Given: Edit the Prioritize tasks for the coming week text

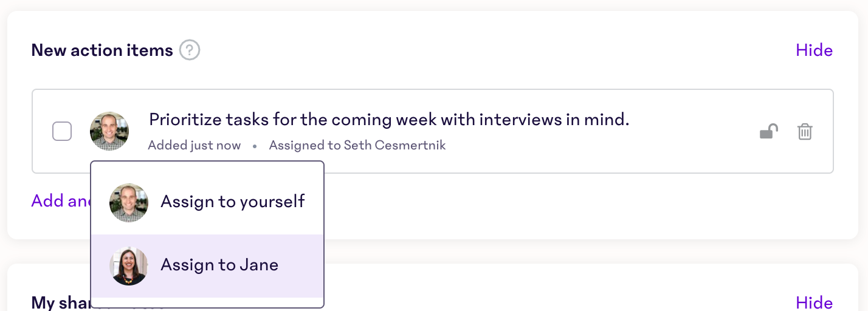Looking at the screenshot, I should (x=389, y=120).
